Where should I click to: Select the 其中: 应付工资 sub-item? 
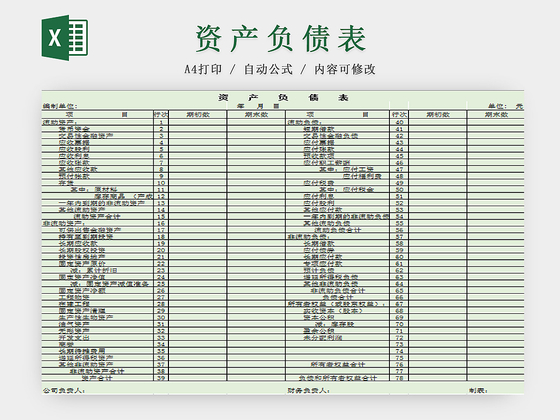coord(346,169)
